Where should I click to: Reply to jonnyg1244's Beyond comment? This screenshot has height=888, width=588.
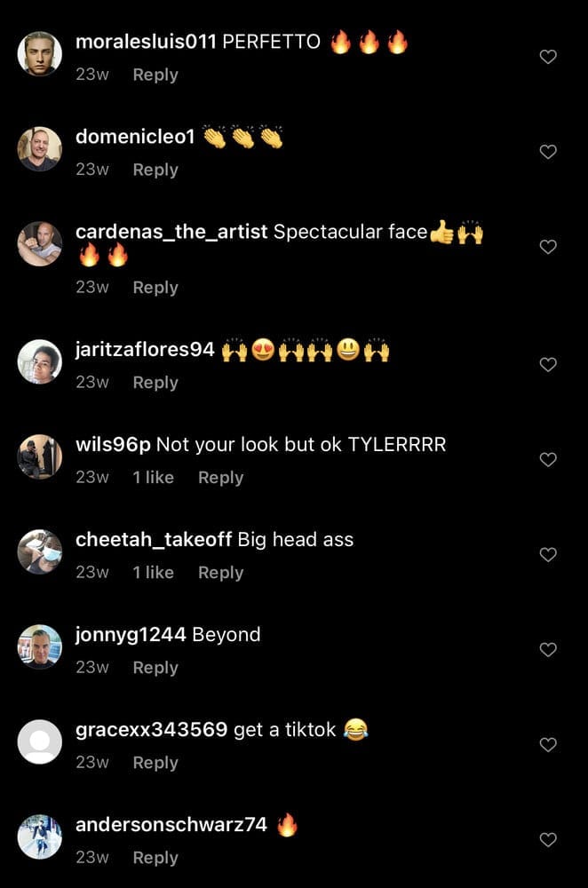point(155,668)
